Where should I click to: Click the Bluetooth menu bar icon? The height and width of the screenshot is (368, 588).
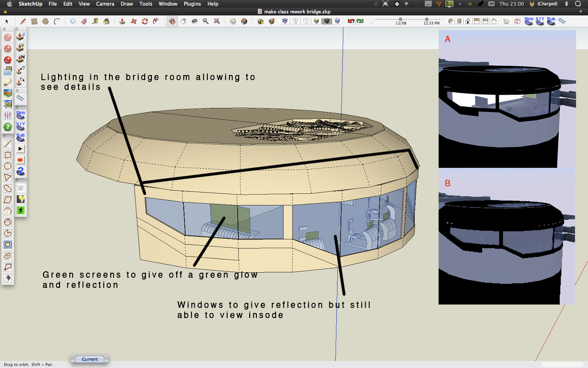click(566, 4)
